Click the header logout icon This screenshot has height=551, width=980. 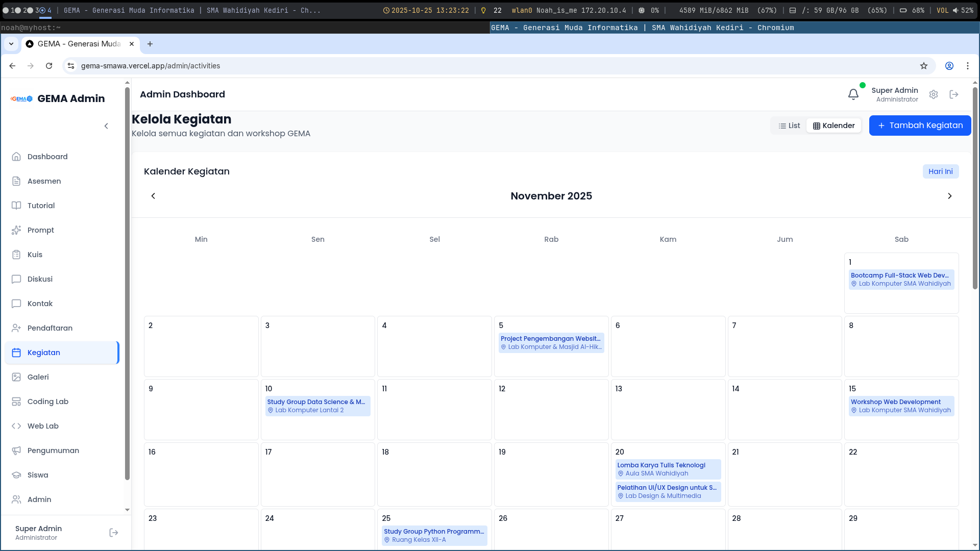click(x=953, y=94)
